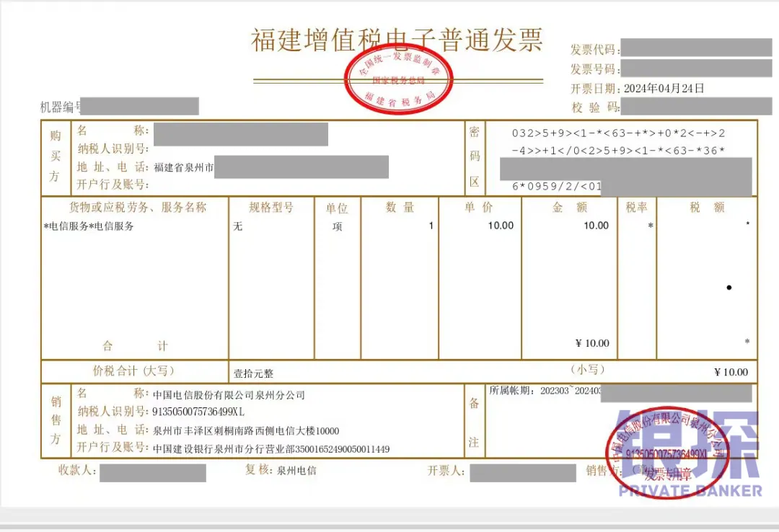Image resolution: width=779 pixels, height=532 pixels.
Task: Click the red oval tax bureau stamp
Action: click(399, 80)
